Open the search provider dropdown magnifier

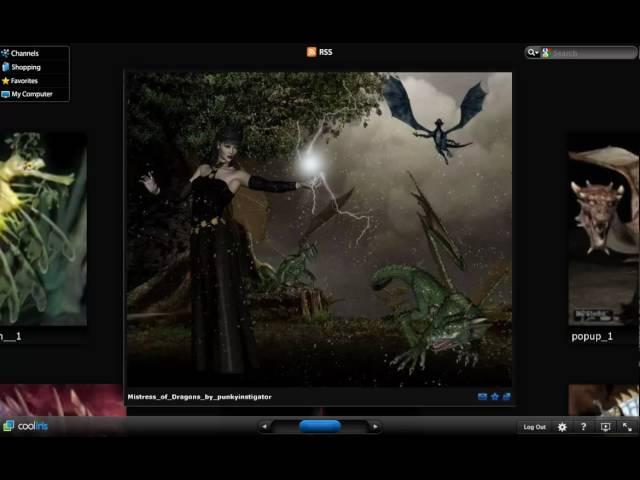pos(533,53)
